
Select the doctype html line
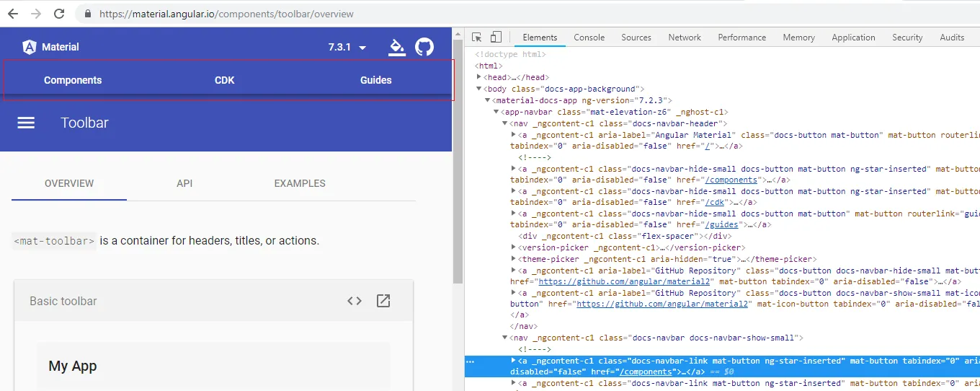[x=510, y=54]
